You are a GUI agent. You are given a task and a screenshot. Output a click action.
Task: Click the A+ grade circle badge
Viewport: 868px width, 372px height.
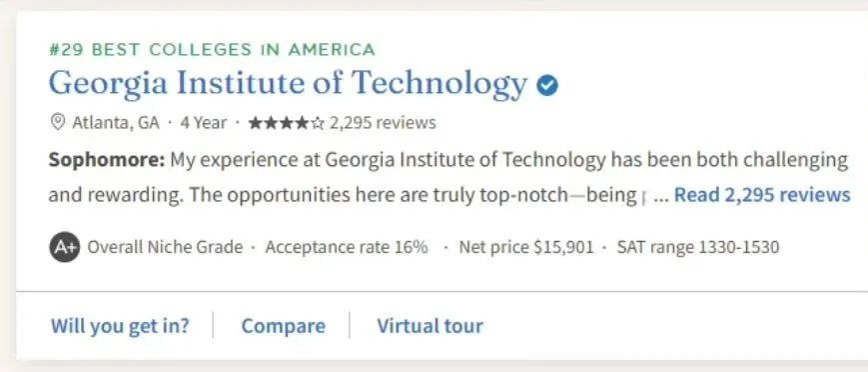pyautogui.click(x=65, y=247)
